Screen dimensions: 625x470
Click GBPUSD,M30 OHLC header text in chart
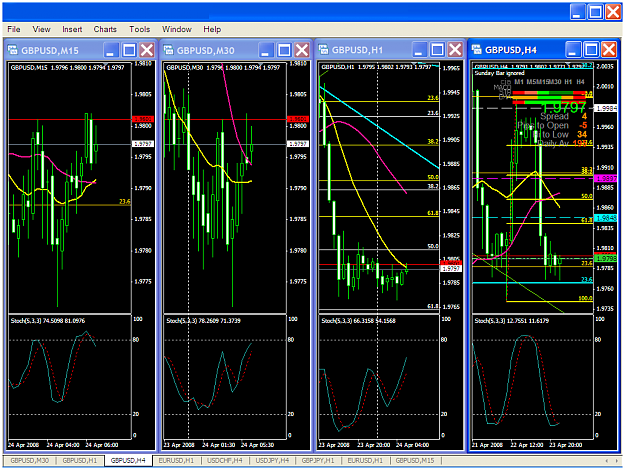coord(223,68)
